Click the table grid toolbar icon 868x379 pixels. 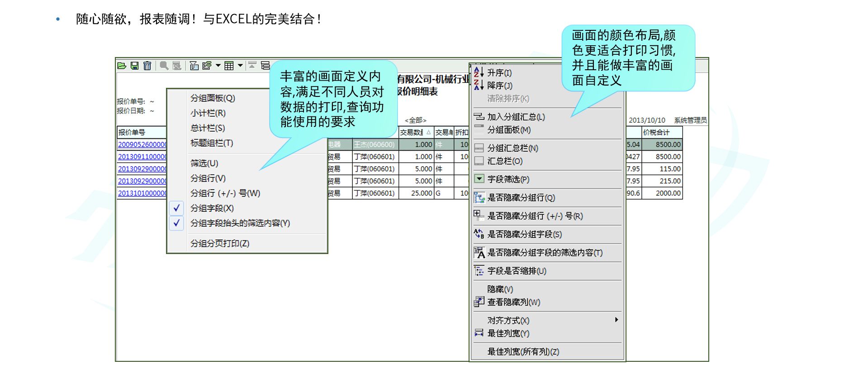coord(229,66)
